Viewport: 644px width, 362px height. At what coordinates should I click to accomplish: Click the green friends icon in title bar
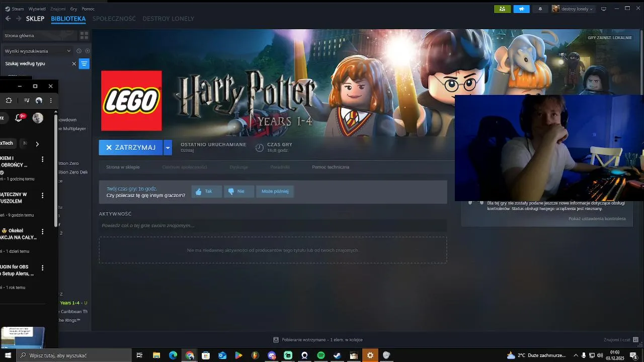click(503, 9)
